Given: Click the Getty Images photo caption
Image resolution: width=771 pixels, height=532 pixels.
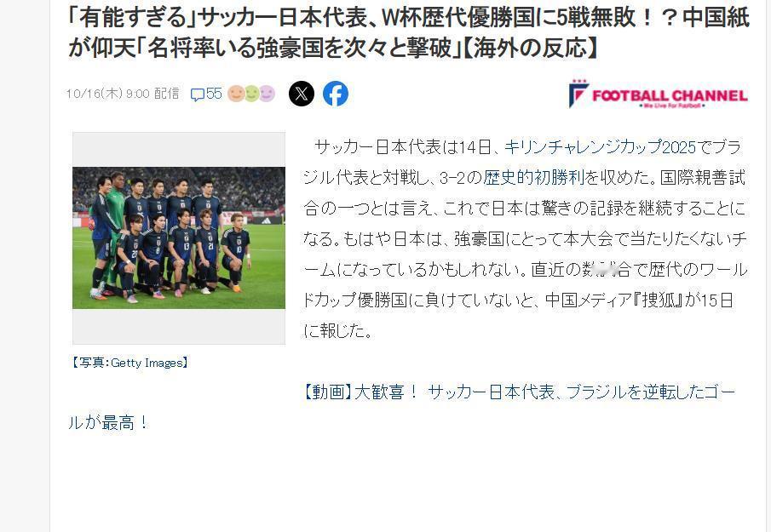Looking at the screenshot, I should [x=129, y=363].
